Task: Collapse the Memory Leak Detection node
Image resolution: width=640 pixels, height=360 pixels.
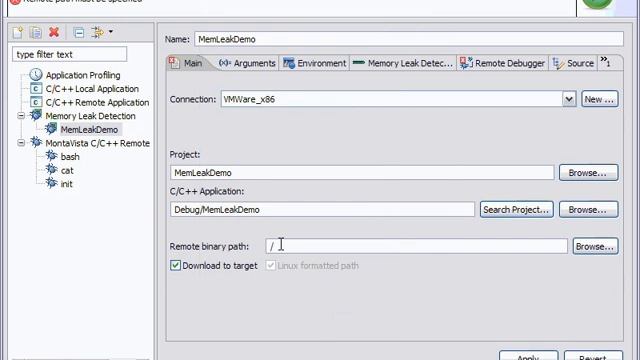Action: [21, 116]
